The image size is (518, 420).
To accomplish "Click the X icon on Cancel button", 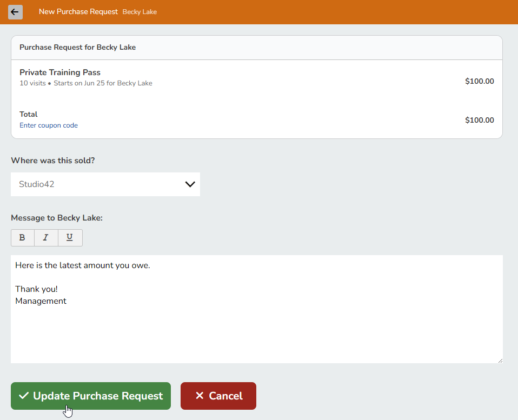I will tap(200, 396).
